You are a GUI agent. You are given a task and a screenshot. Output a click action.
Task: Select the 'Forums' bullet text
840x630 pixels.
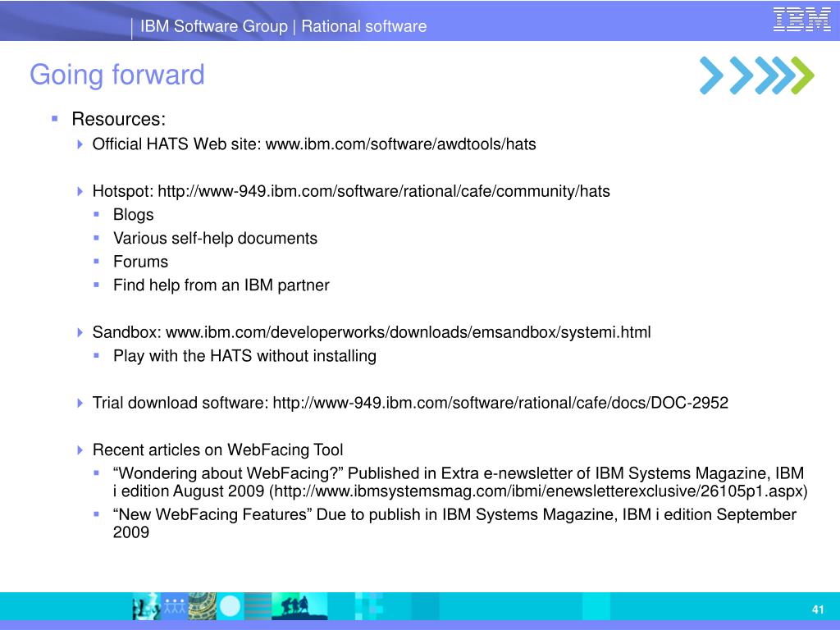tap(140, 262)
